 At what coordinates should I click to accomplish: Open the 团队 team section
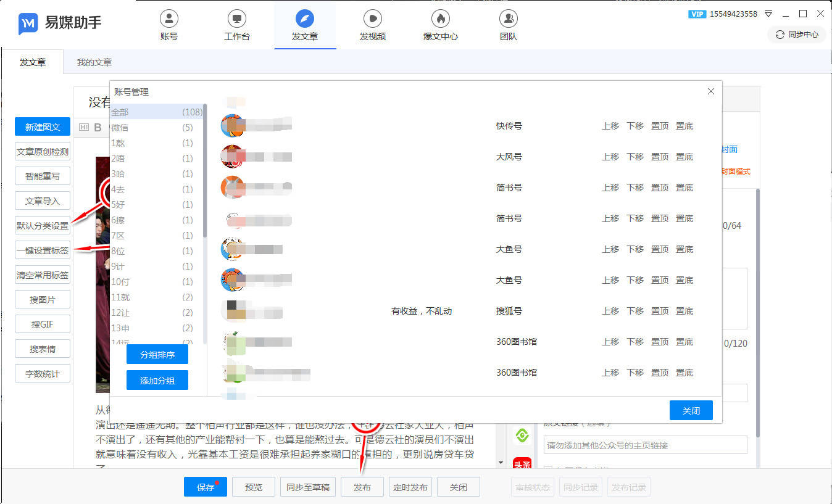tap(508, 25)
